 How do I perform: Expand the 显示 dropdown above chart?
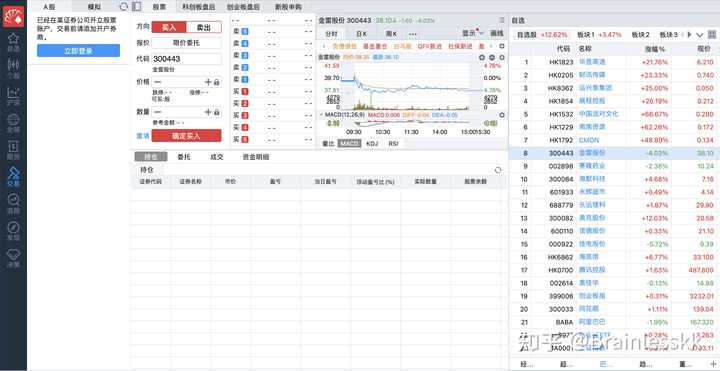(473, 34)
